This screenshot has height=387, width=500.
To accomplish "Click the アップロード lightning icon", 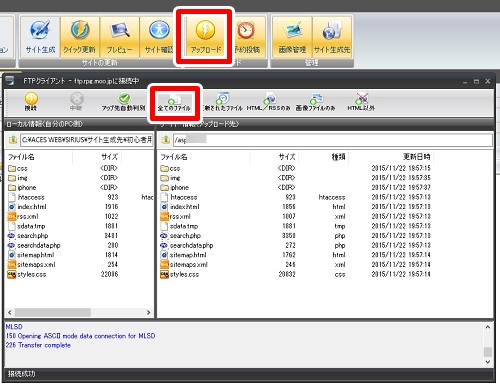I will click(206, 30).
